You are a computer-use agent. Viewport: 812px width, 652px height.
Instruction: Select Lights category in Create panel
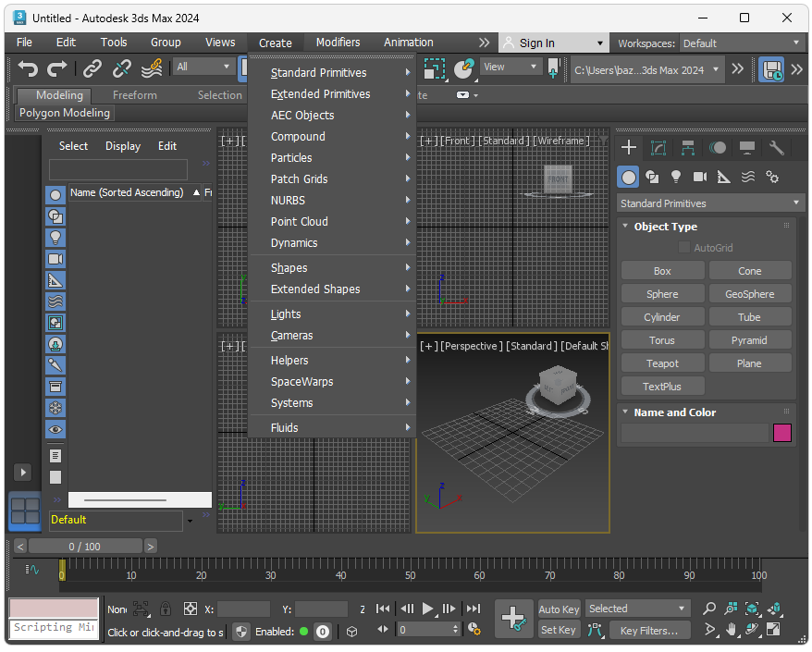[676, 178]
